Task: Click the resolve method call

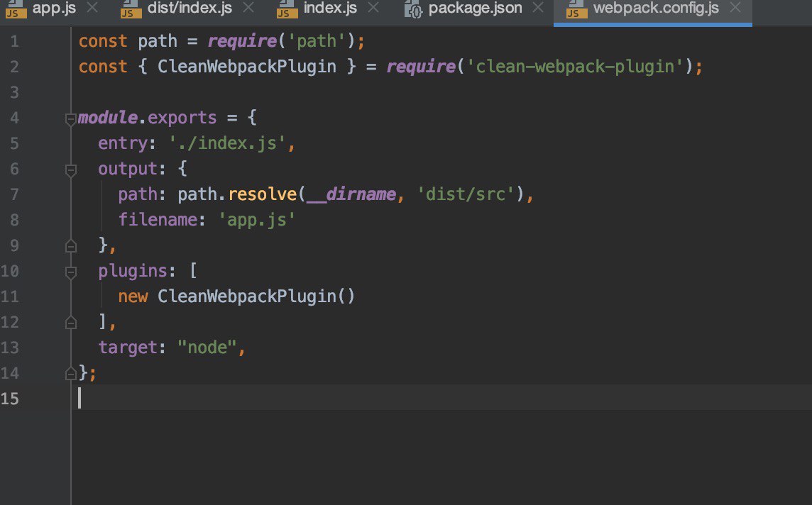Action: 263,194
